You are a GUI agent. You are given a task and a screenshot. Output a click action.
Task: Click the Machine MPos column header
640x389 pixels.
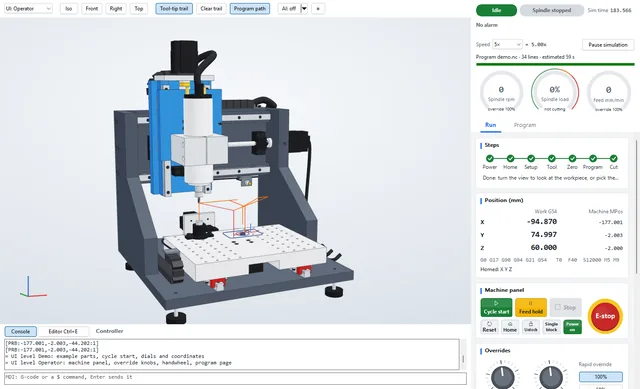coord(606,211)
